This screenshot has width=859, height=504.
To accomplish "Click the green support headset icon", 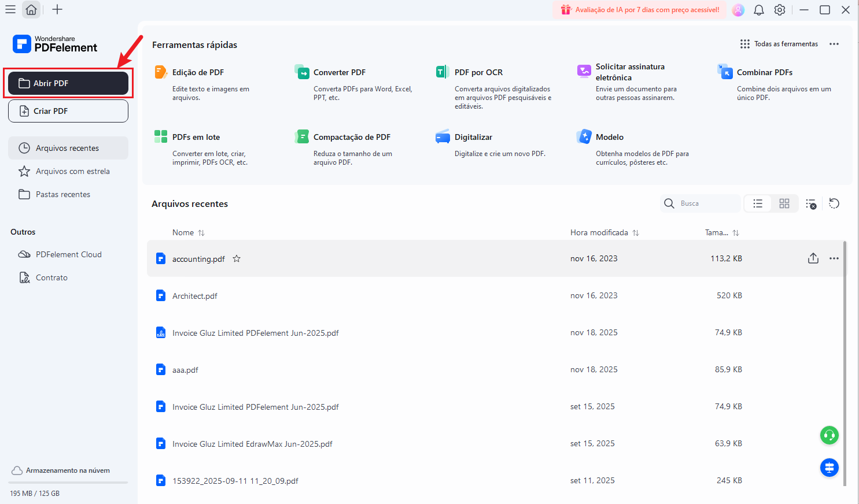I will coord(829,435).
